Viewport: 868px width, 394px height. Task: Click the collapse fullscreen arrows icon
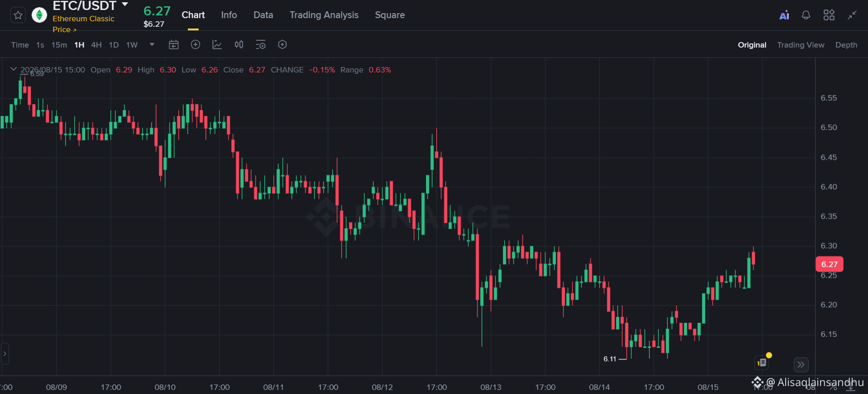pos(852,15)
